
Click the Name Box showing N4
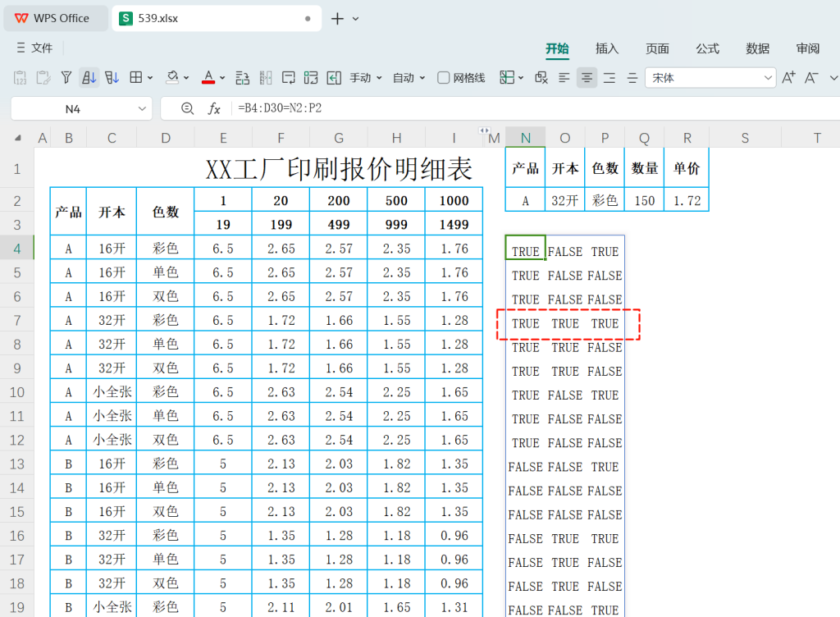[x=73, y=109]
